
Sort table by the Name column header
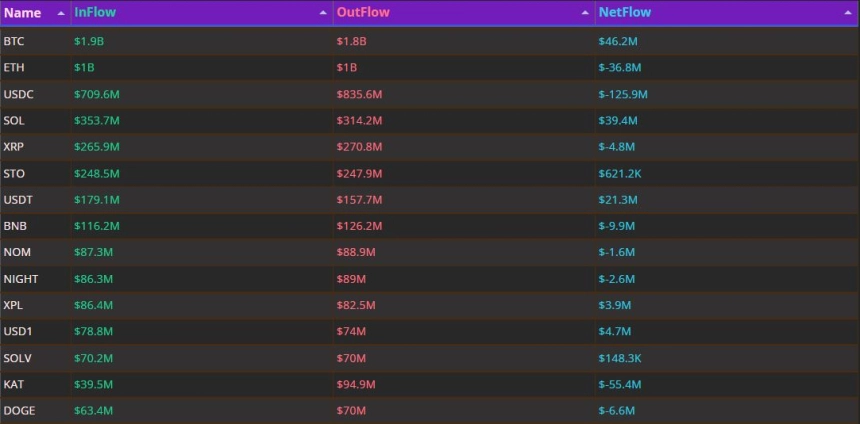coord(23,13)
